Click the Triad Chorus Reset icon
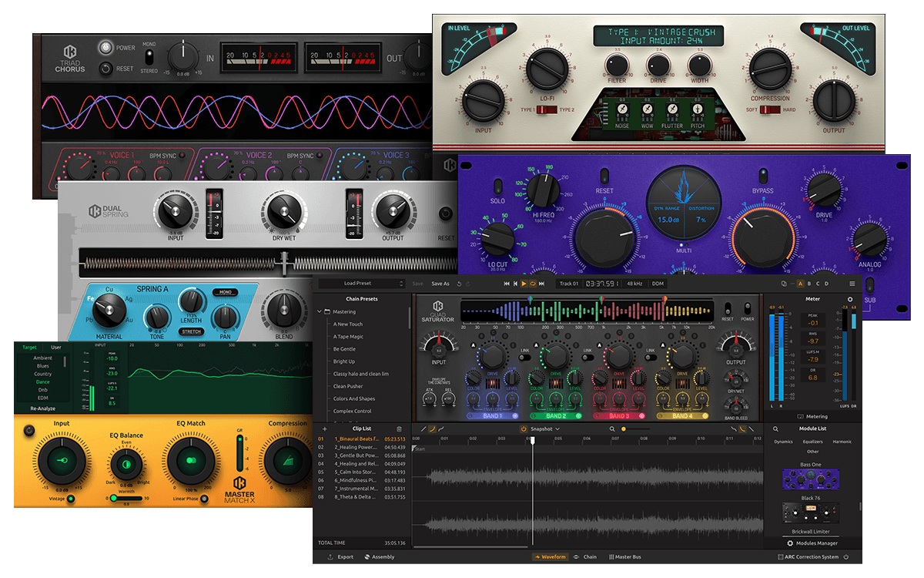This screenshot has height=578, width=924. pos(105,69)
